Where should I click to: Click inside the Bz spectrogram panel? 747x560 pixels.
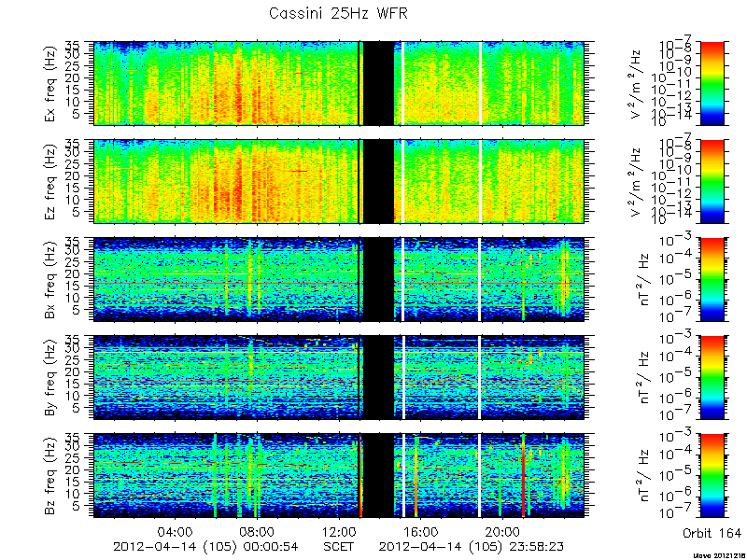(339, 476)
